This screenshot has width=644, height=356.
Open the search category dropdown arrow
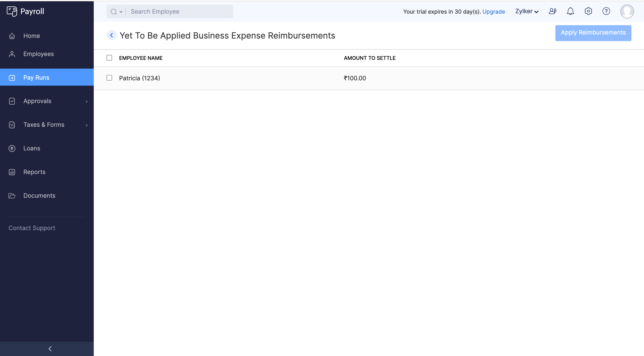(x=121, y=12)
